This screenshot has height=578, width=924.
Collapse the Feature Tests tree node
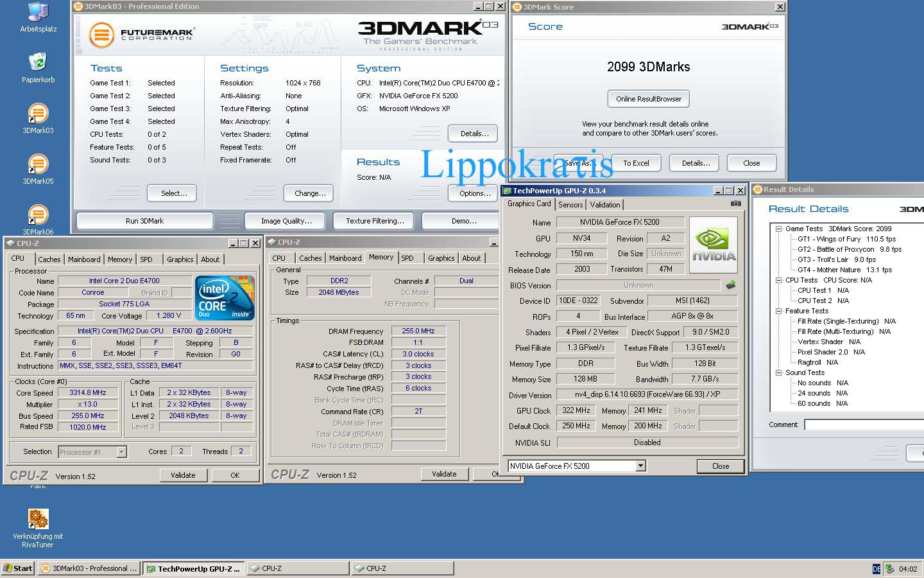(x=778, y=311)
